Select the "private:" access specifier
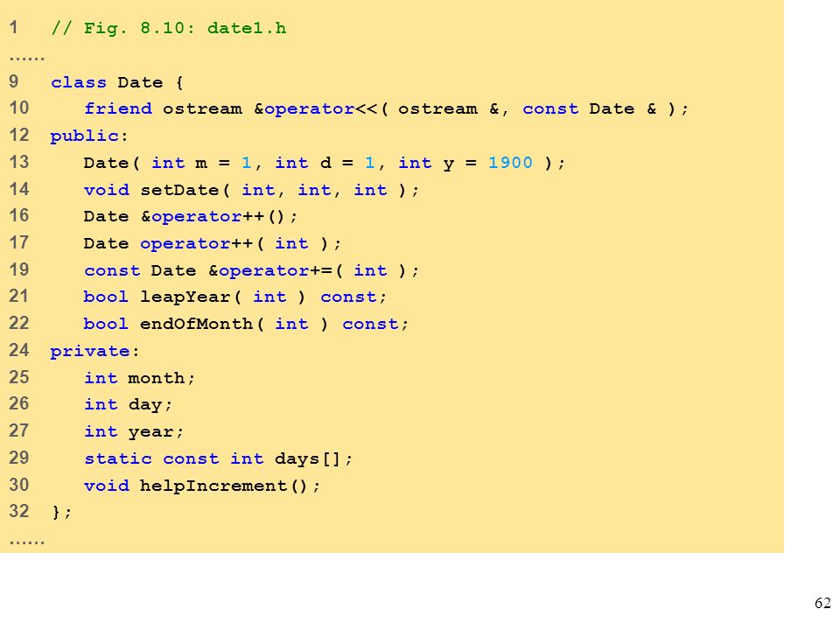 (94, 352)
